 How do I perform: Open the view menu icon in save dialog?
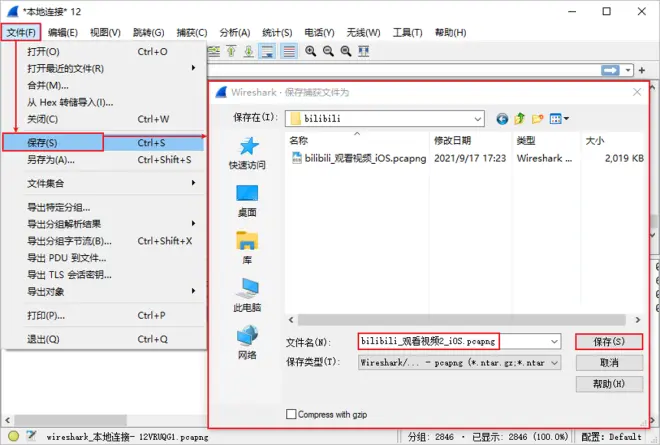coord(559,119)
